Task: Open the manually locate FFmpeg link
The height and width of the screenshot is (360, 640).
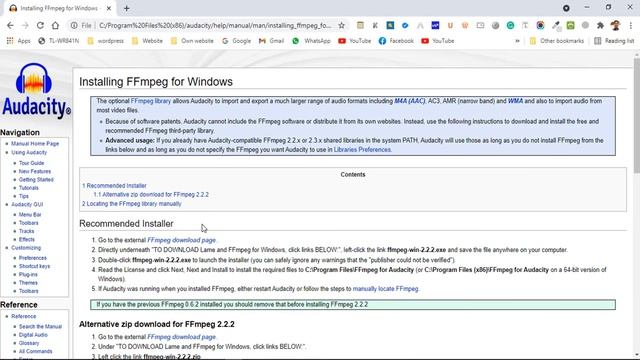Action: [x=385, y=289]
